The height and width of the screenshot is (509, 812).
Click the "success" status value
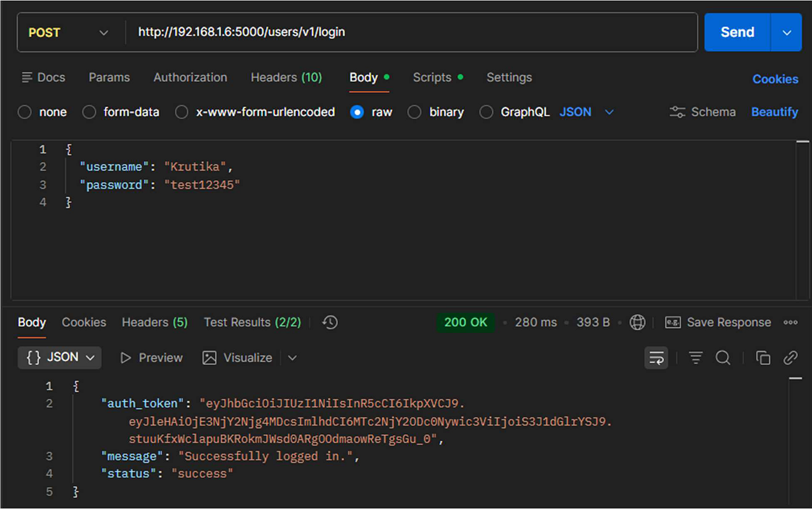tap(202, 474)
